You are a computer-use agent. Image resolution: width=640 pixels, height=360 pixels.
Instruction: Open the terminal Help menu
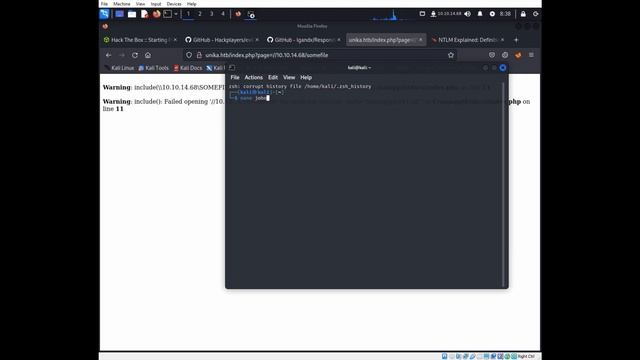(306, 77)
